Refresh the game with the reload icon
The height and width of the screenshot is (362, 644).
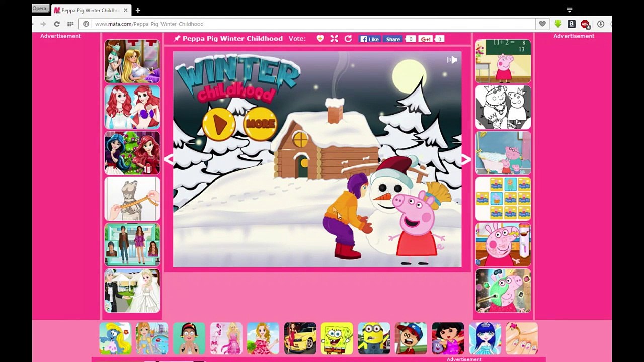pyautogui.click(x=348, y=39)
